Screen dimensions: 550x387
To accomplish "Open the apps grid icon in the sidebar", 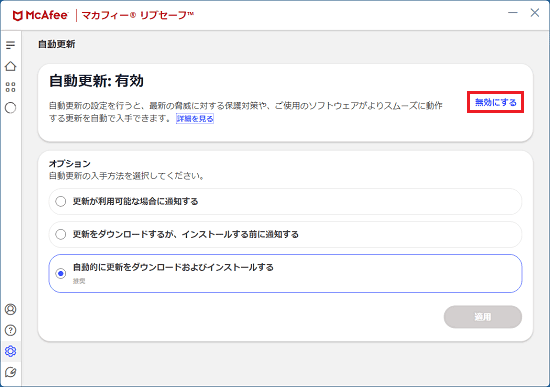I will pos(11,87).
